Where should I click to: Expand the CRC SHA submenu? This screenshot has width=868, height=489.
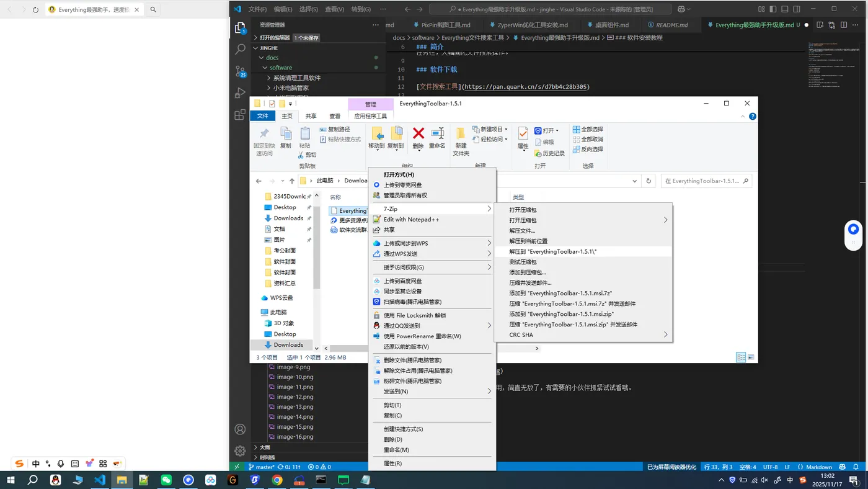[x=583, y=335]
